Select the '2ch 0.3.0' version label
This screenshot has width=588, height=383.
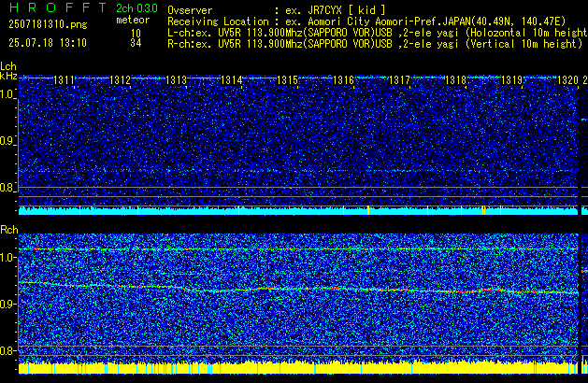click(x=136, y=7)
